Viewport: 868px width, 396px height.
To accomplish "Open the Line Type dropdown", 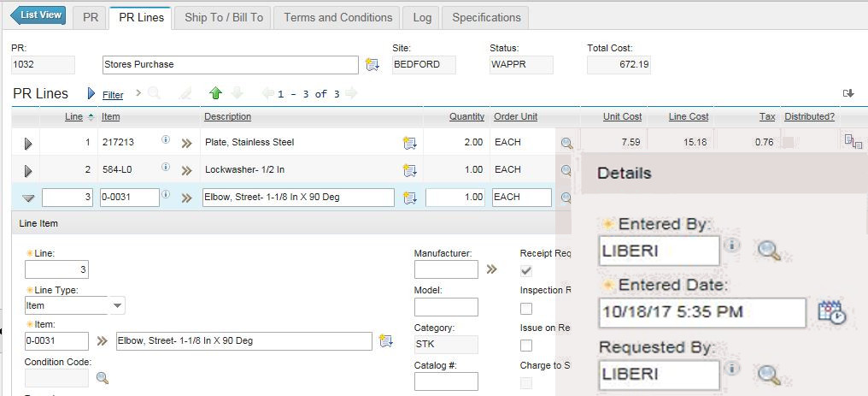I will pos(118,305).
